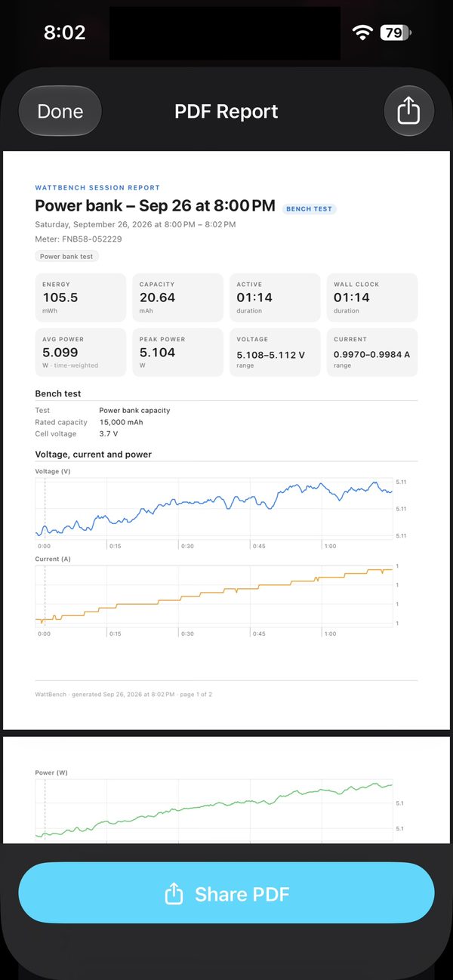
Task: Select the Bench test section heading
Action: [58, 393]
